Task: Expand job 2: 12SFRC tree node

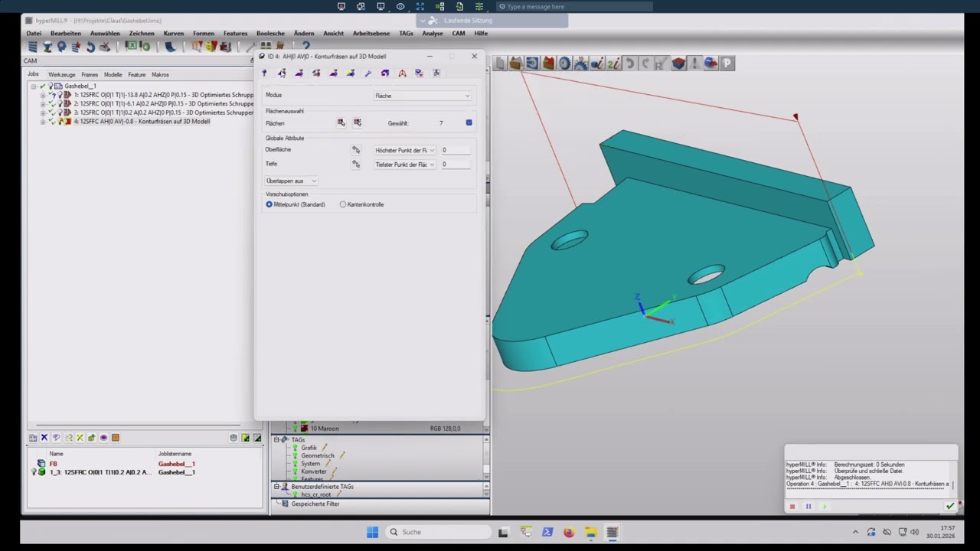Action: (43, 103)
